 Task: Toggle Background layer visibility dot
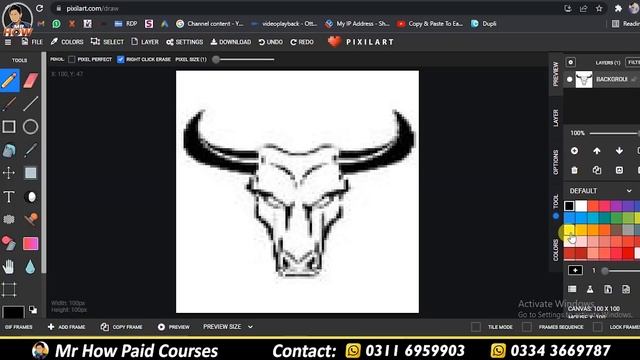point(569,80)
